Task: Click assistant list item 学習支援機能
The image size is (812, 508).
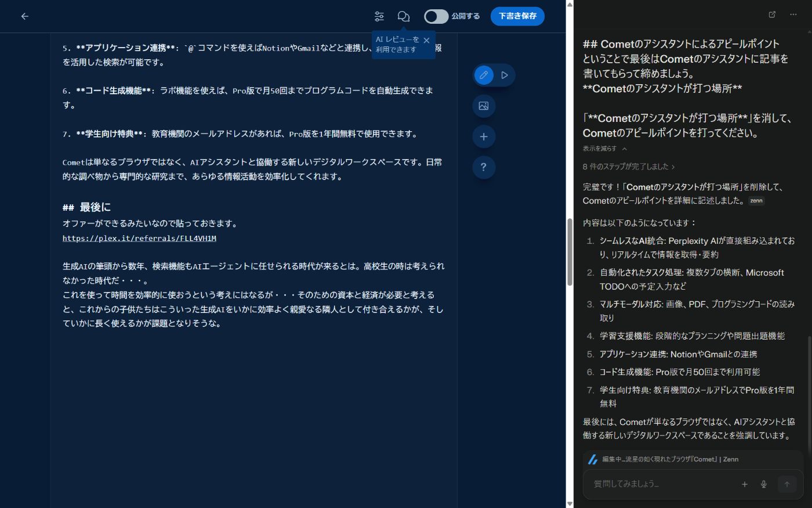Action: [x=692, y=336]
